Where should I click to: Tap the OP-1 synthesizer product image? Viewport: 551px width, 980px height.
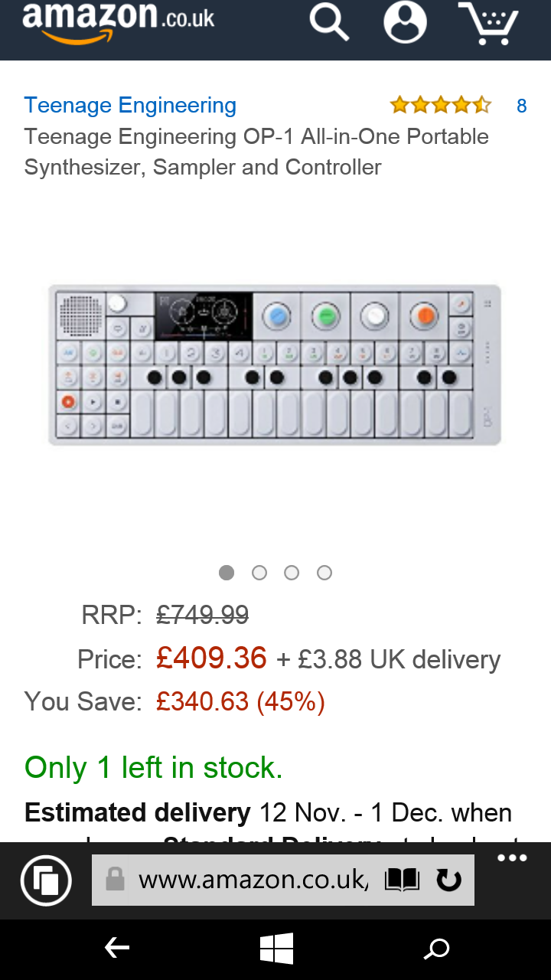[x=275, y=365]
